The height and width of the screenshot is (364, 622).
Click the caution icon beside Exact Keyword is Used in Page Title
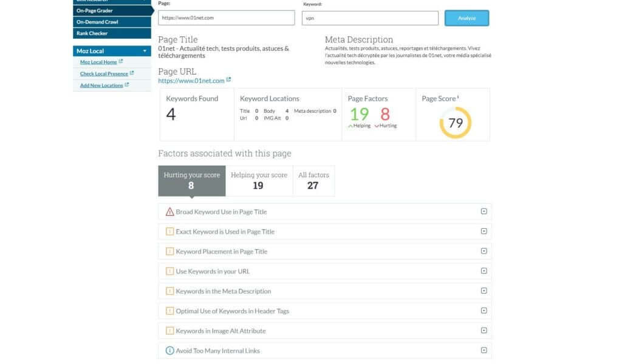pyautogui.click(x=169, y=231)
